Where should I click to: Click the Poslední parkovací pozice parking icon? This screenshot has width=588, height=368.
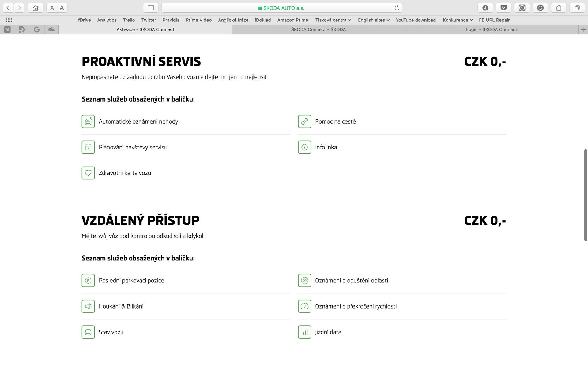[x=88, y=281]
